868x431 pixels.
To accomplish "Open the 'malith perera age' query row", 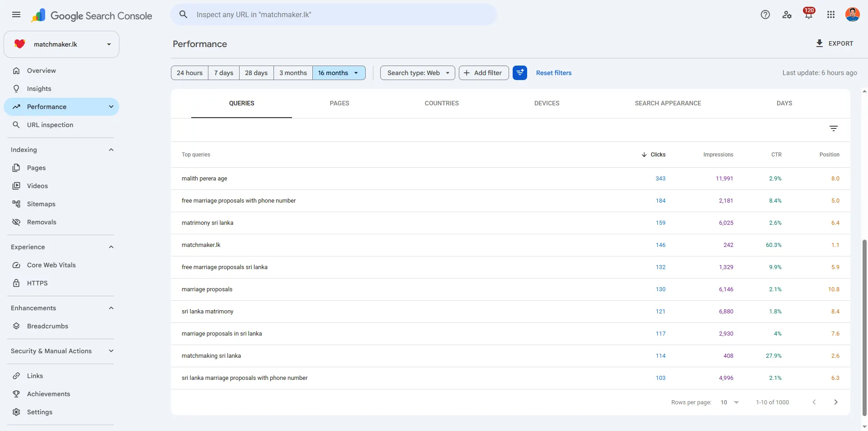I will coord(510,179).
